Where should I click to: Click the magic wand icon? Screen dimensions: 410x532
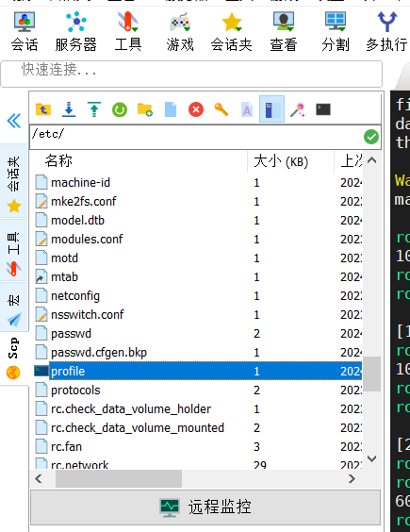(x=298, y=109)
